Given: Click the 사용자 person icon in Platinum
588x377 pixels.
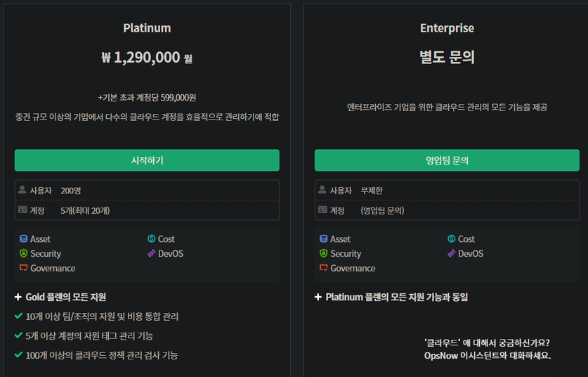Looking at the screenshot, I should pos(22,190).
